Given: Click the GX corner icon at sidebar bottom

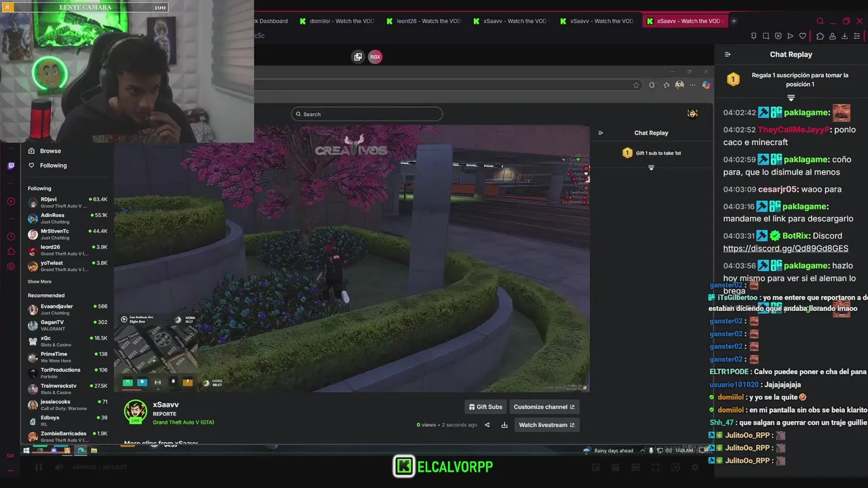Looking at the screenshot, I should pos(11,455).
